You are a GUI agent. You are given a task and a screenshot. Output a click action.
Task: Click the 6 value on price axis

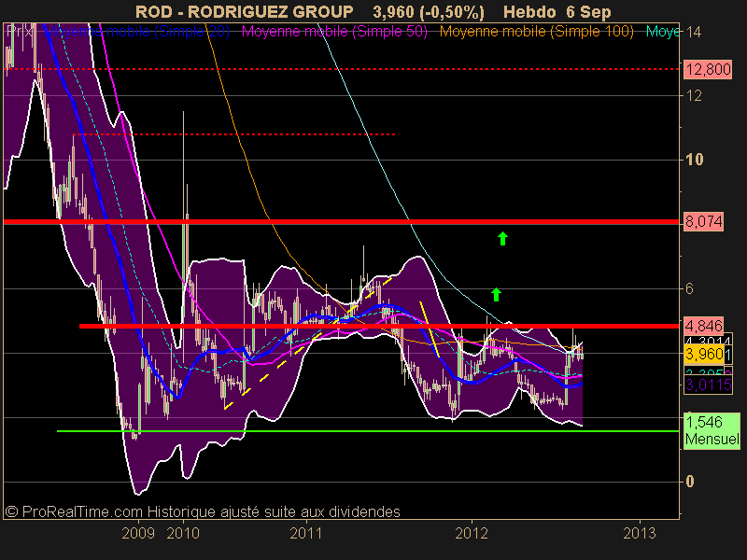[x=689, y=288]
